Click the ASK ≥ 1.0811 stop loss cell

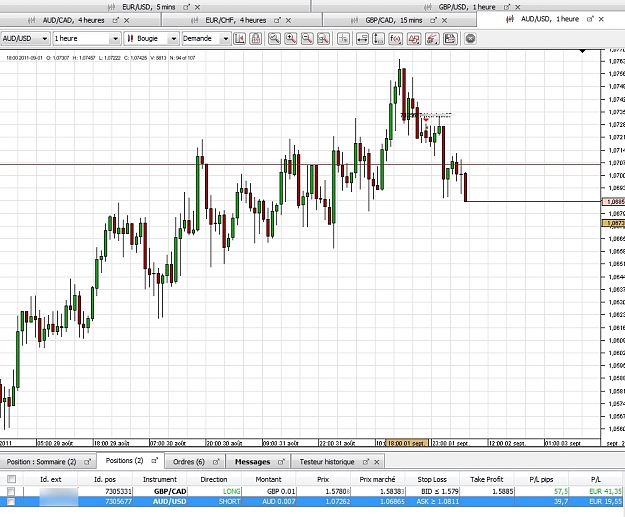point(432,502)
